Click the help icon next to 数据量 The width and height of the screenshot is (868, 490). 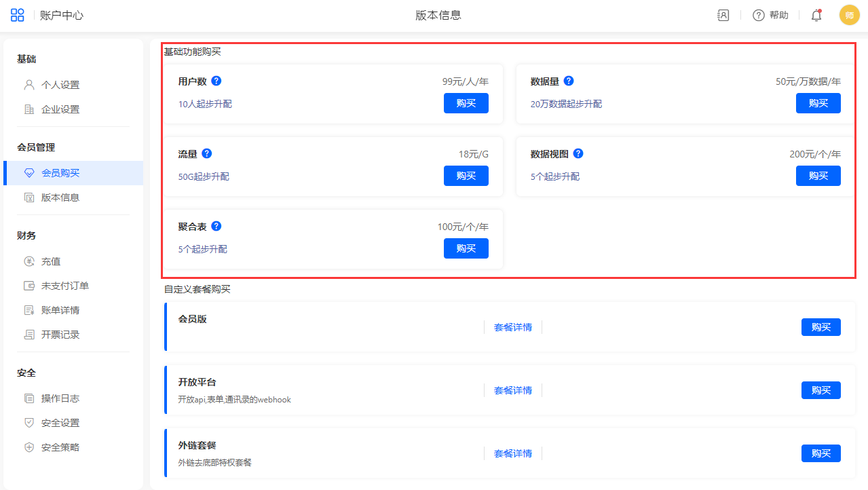[569, 81]
